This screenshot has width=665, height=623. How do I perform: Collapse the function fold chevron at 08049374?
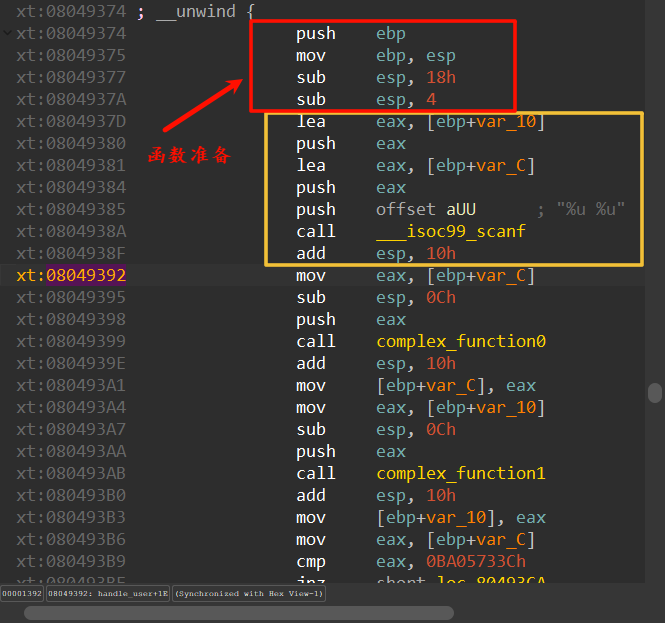7,33
